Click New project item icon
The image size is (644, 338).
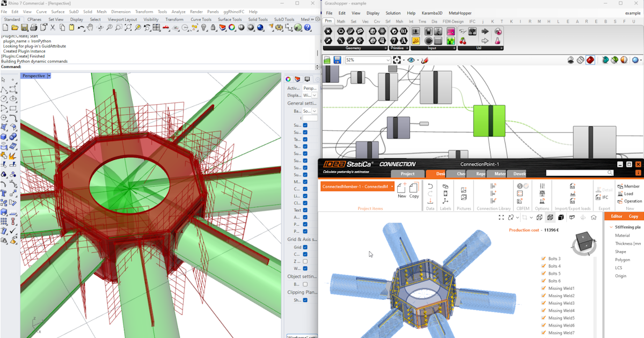(401, 188)
